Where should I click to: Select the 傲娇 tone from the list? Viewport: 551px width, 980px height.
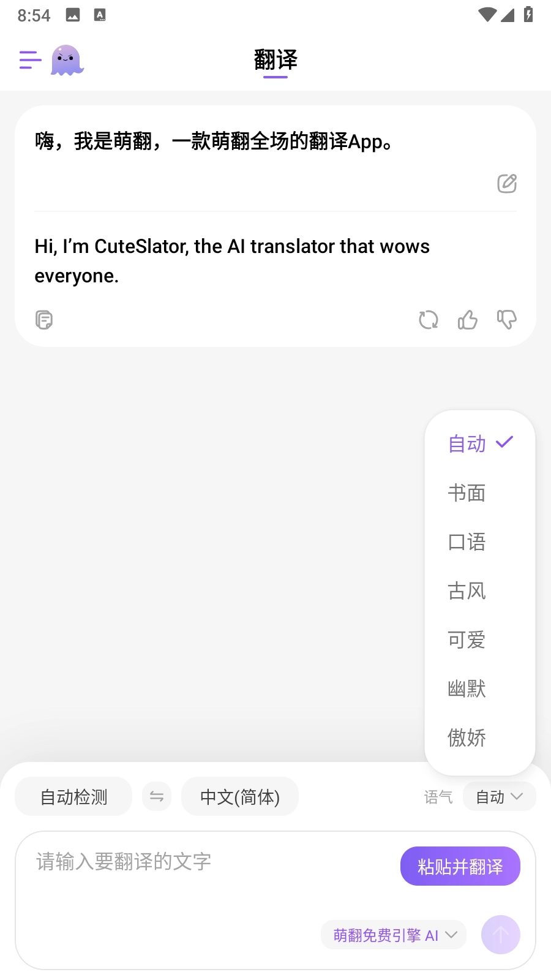tap(467, 738)
